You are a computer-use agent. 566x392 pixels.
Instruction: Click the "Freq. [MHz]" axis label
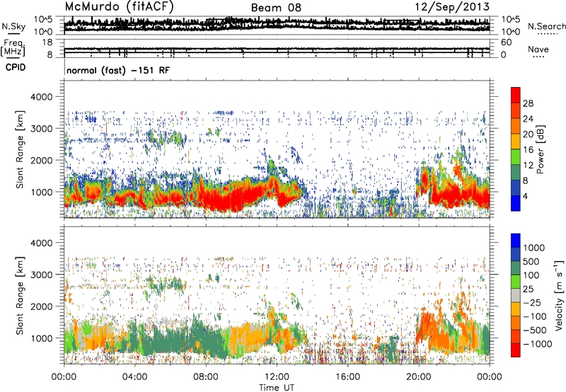pyautogui.click(x=13, y=47)
